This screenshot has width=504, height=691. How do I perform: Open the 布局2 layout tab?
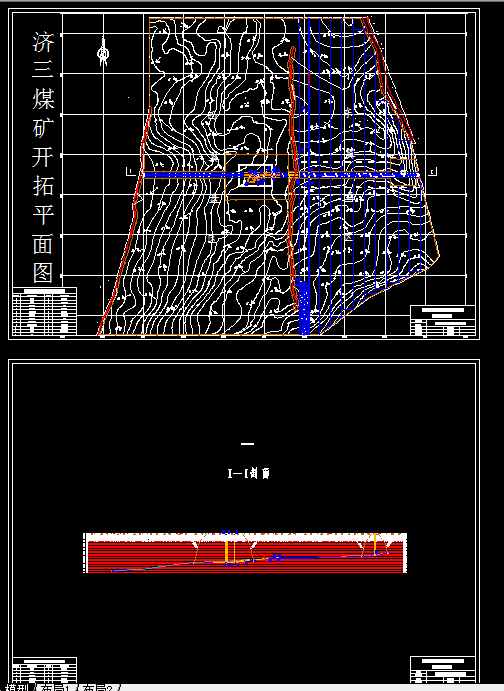96,688
